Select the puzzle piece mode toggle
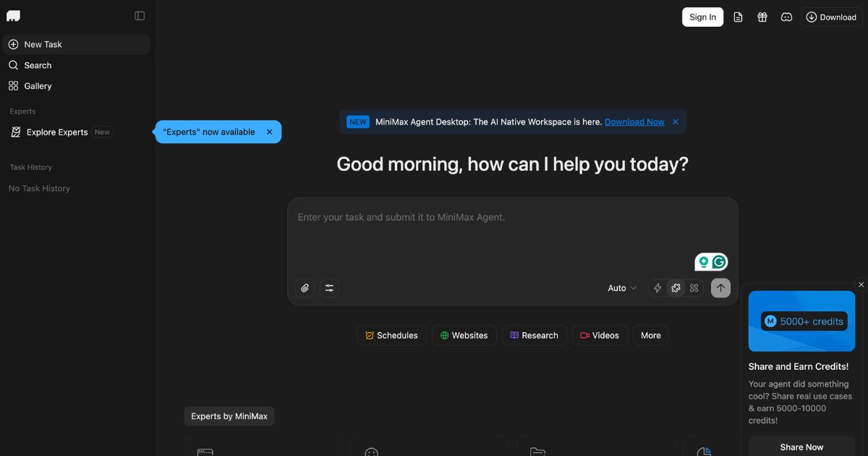 pos(676,288)
